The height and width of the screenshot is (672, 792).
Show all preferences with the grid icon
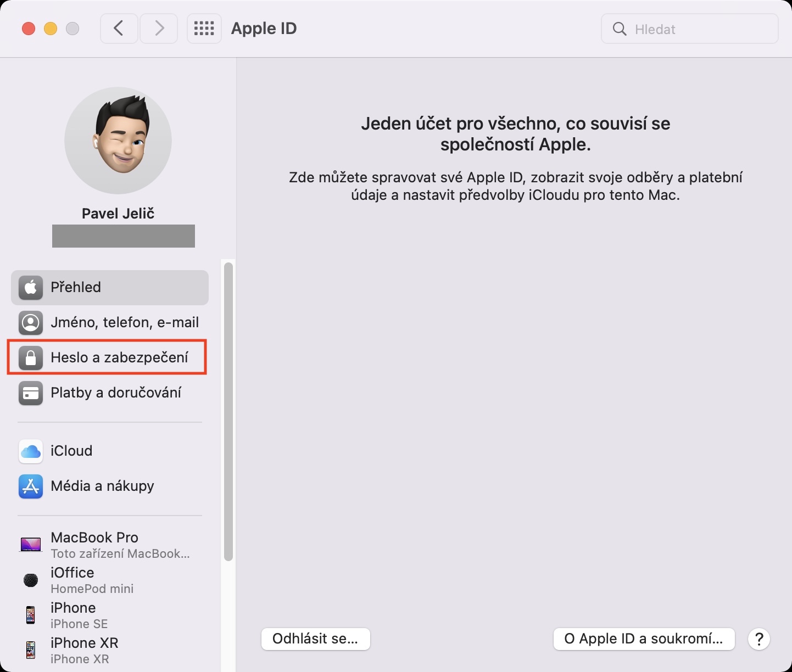point(204,28)
